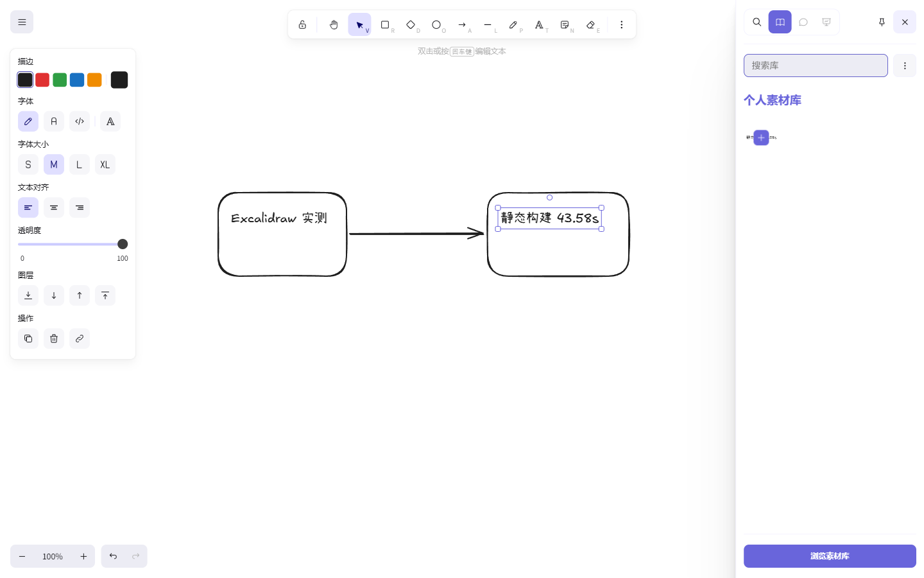
Task: Pick the black stroke color
Action: 25,80
